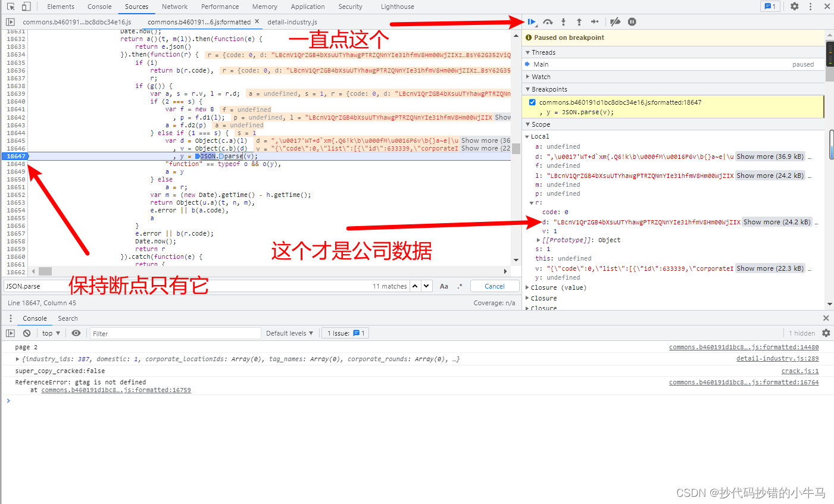This screenshot has width=834, height=504.
Task: Go to previous search match arrow
Action: pyautogui.click(x=416, y=286)
